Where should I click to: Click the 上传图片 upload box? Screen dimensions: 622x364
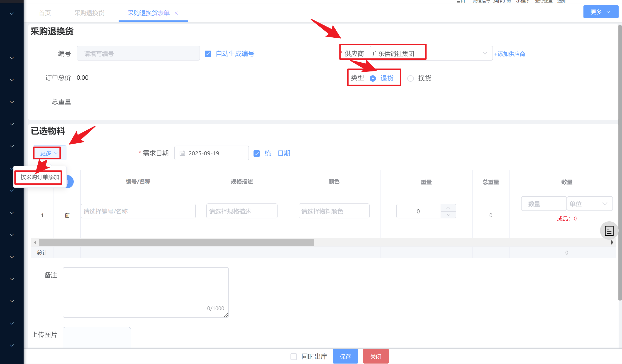[x=97, y=337]
